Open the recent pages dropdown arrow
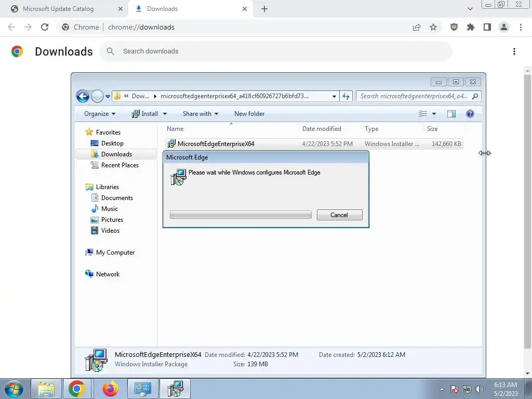This screenshot has height=399, width=532. coord(108,96)
